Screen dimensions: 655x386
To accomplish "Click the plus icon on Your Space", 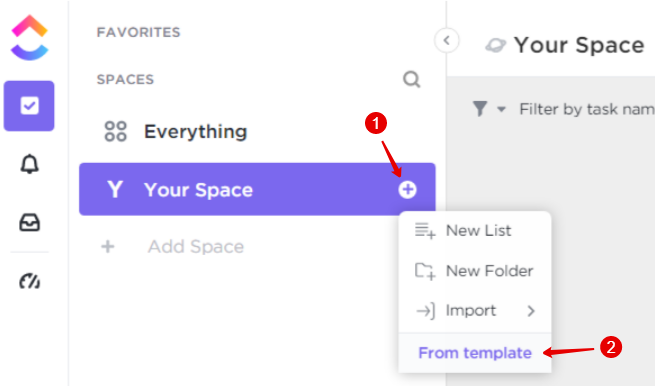I will (407, 190).
